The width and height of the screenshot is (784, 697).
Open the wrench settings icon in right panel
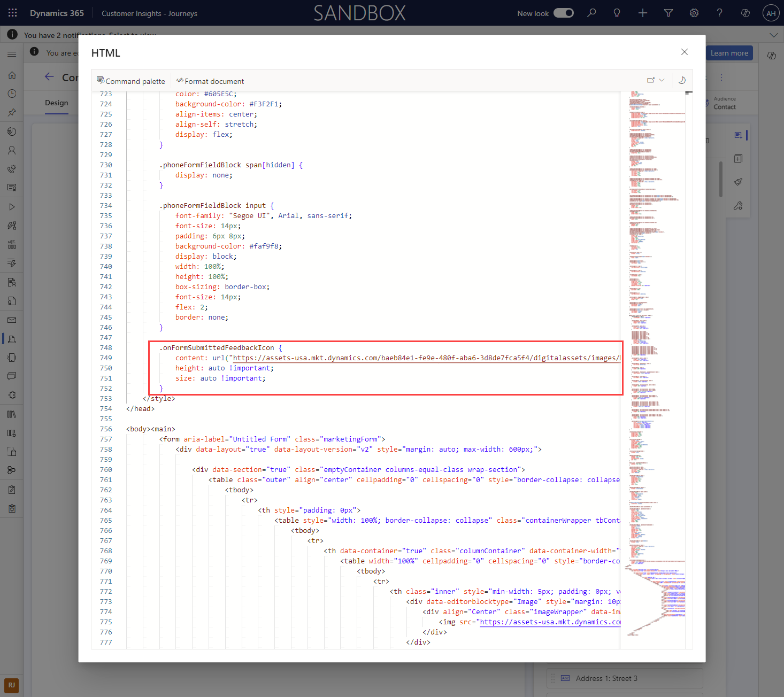pos(738,206)
